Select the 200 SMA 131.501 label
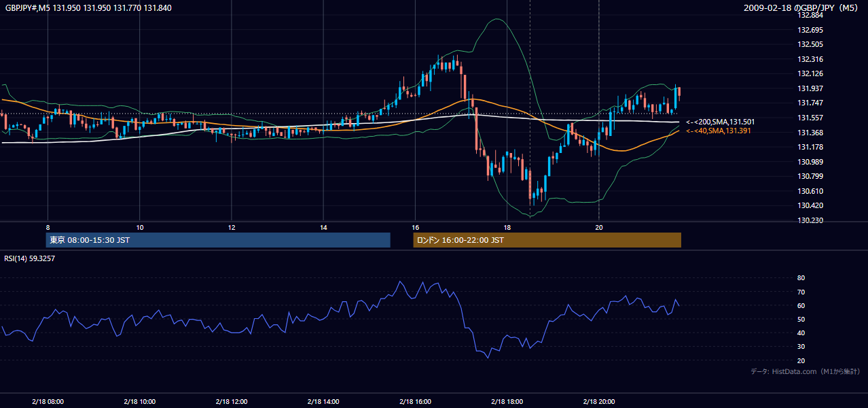Image resolution: width=868 pixels, height=408 pixels. pos(720,122)
